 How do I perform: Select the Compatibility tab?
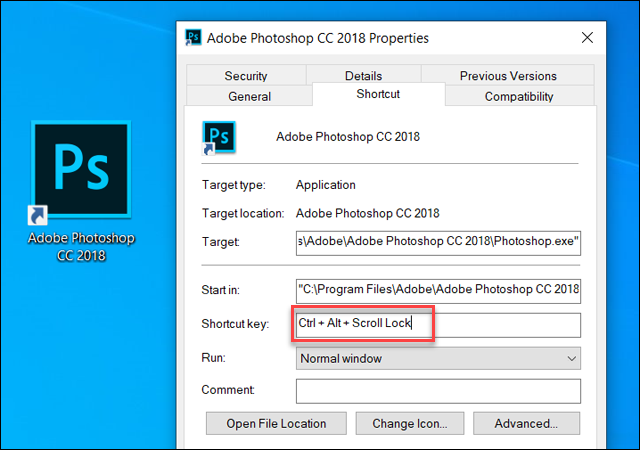(x=518, y=96)
